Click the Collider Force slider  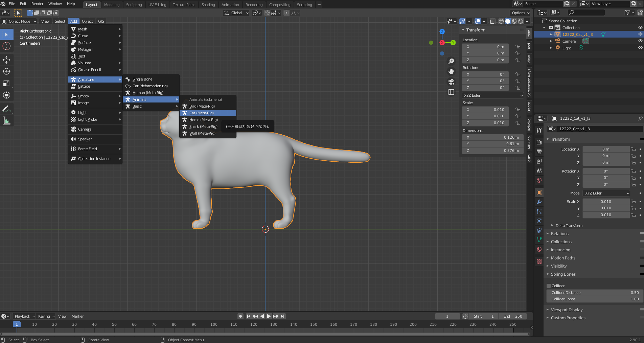tap(594, 299)
